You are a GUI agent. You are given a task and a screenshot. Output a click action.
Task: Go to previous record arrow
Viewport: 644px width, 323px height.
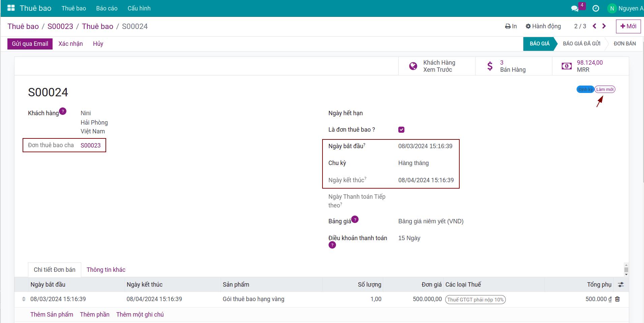pyautogui.click(x=594, y=26)
